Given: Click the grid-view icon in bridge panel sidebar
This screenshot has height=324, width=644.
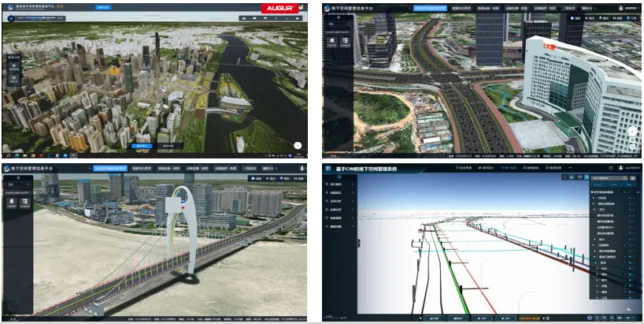Looking at the screenshot, I should click(12, 202).
